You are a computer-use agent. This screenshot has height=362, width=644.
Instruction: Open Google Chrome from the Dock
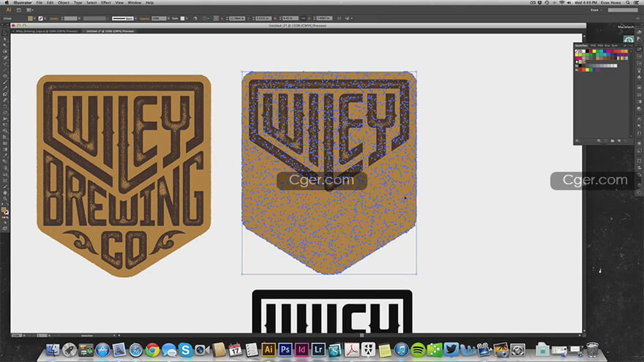pyautogui.click(x=152, y=350)
